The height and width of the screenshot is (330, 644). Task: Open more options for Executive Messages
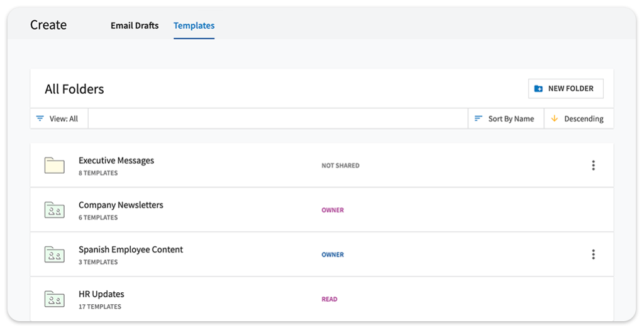[593, 166]
